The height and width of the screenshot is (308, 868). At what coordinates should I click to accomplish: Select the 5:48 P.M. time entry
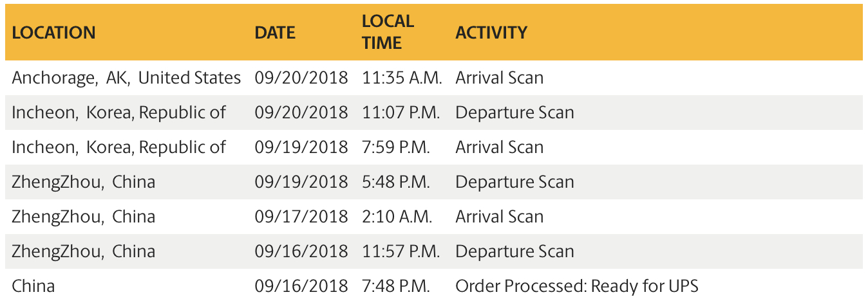click(x=395, y=182)
